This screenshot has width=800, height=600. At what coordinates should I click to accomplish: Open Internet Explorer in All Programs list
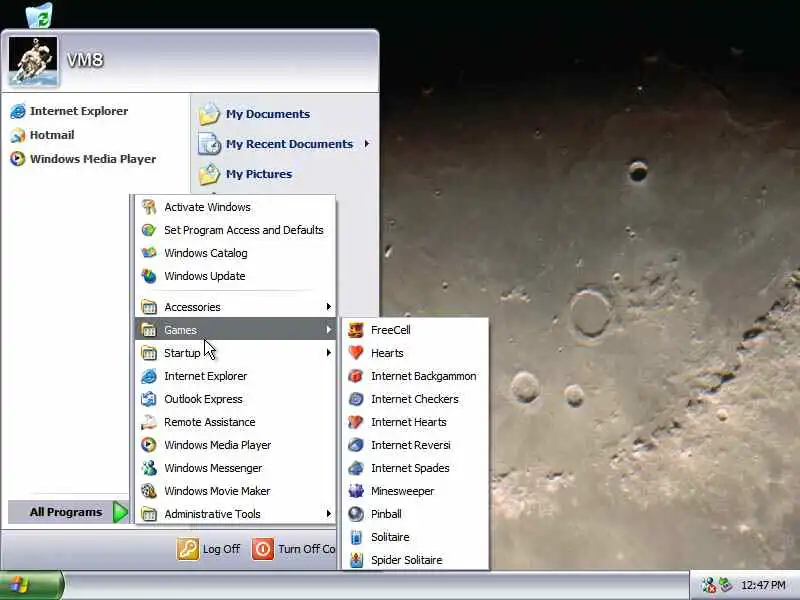click(x=235, y=376)
